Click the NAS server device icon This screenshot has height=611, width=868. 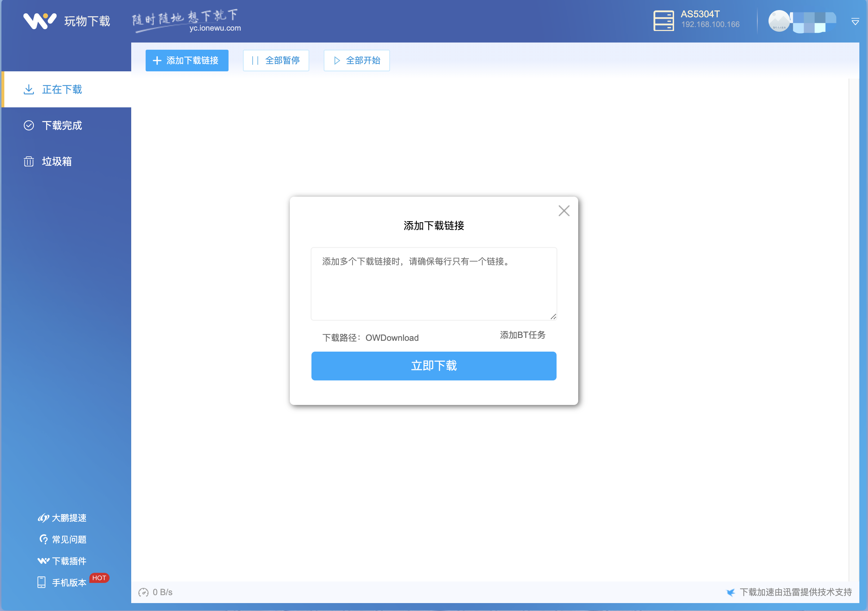point(664,21)
